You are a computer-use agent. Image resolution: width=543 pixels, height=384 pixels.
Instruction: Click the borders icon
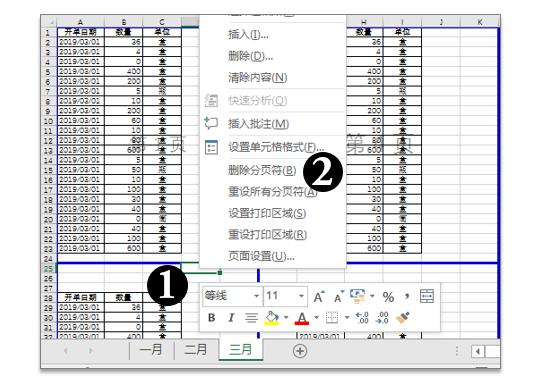332,318
